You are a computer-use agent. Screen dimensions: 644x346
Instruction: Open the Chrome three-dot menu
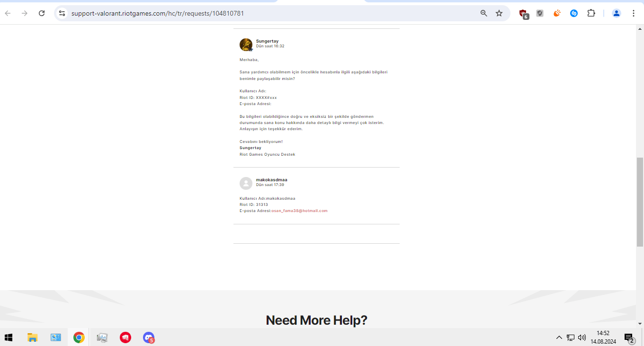[x=633, y=13]
